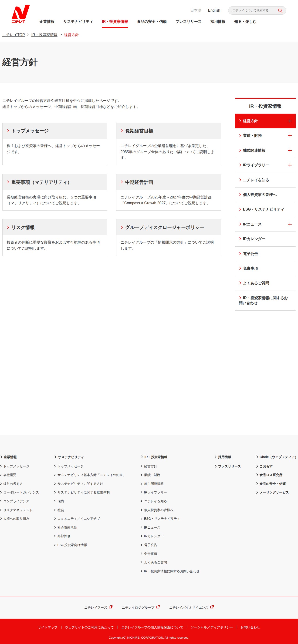Open footer コーポレートガバナンス link
Screen dimensions: 298x644
21,493
